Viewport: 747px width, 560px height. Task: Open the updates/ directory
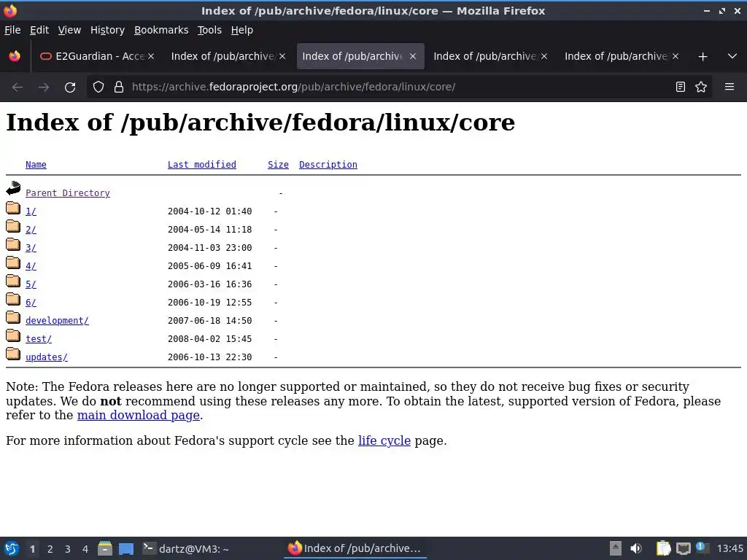pos(47,357)
